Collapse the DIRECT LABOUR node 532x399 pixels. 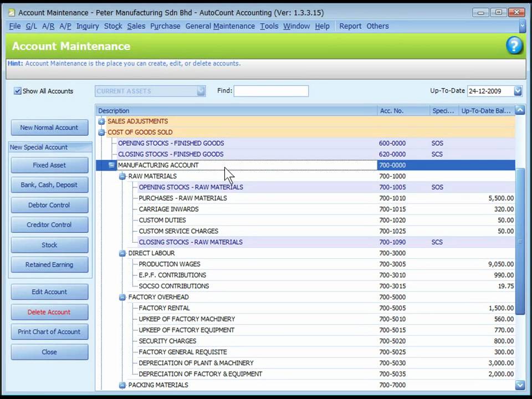pyautogui.click(x=122, y=253)
